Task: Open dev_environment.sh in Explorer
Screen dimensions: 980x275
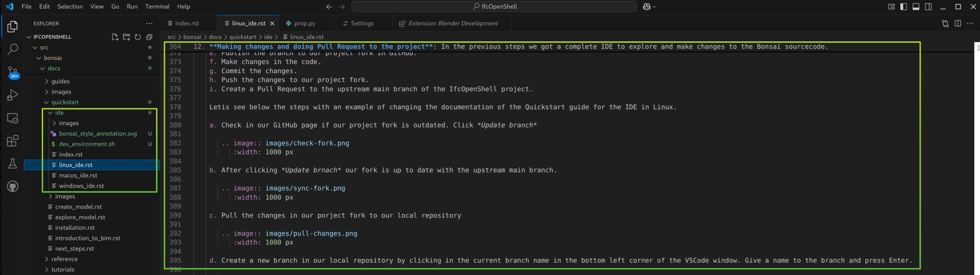Action: [x=87, y=144]
